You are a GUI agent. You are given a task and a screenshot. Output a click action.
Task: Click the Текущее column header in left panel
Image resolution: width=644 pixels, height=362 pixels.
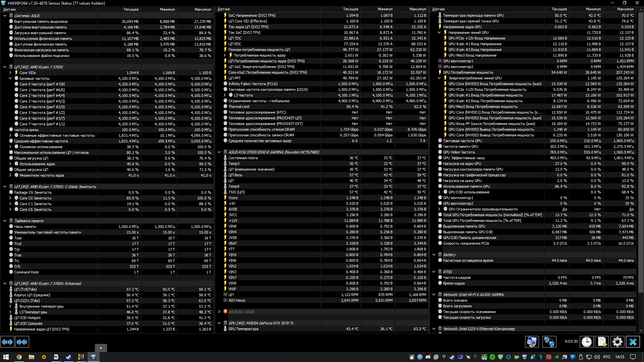[x=131, y=9]
